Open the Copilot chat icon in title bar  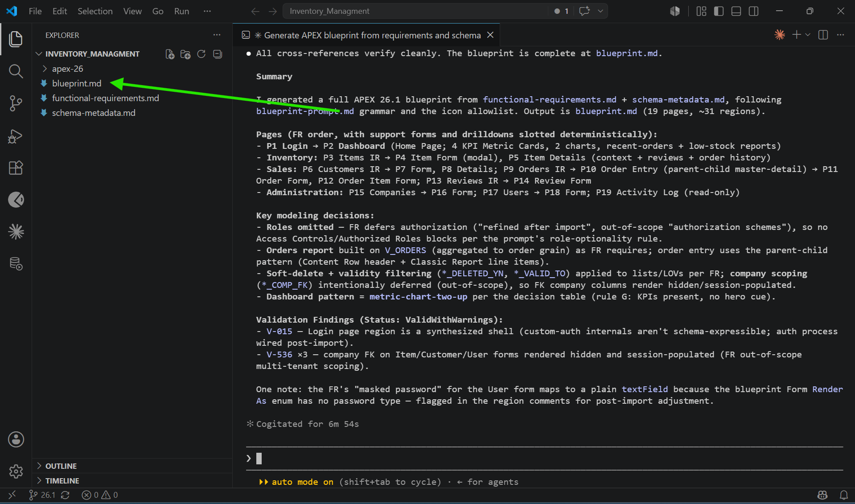pyautogui.click(x=584, y=11)
